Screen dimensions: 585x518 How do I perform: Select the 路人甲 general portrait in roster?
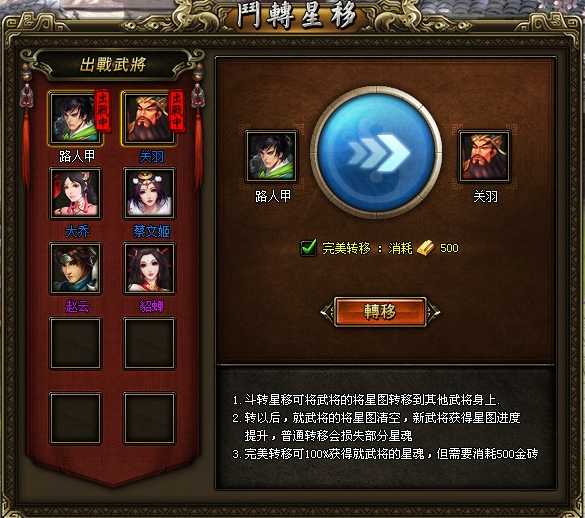(x=75, y=118)
